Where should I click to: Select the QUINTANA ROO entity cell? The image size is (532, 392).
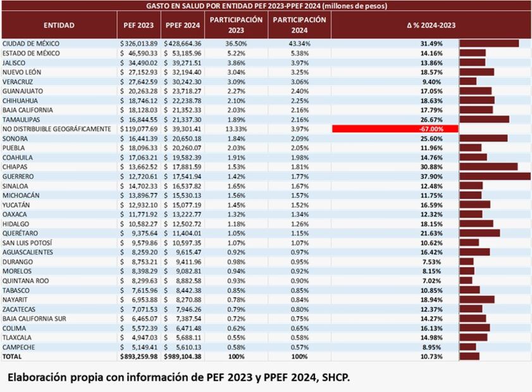[x=25, y=280]
